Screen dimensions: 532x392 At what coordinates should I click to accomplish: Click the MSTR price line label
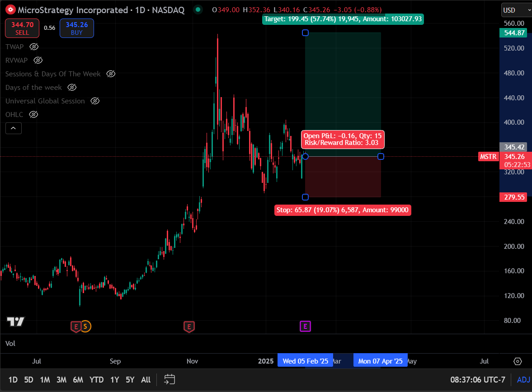pyautogui.click(x=488, y=157)
